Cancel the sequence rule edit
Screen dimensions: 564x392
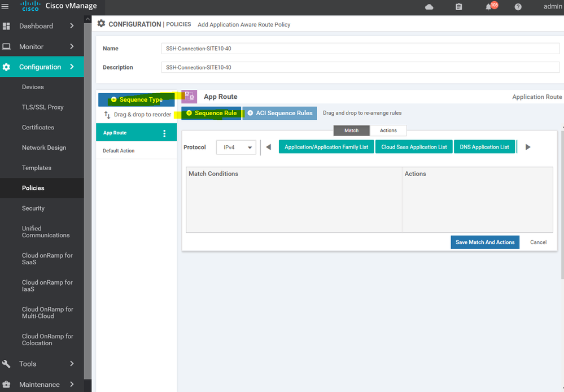(538, 242)
